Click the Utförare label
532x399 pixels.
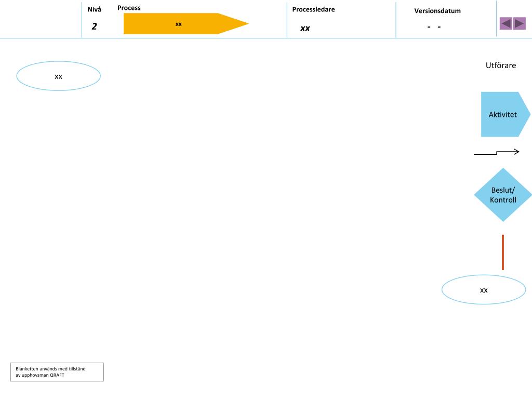click(501, 65)
